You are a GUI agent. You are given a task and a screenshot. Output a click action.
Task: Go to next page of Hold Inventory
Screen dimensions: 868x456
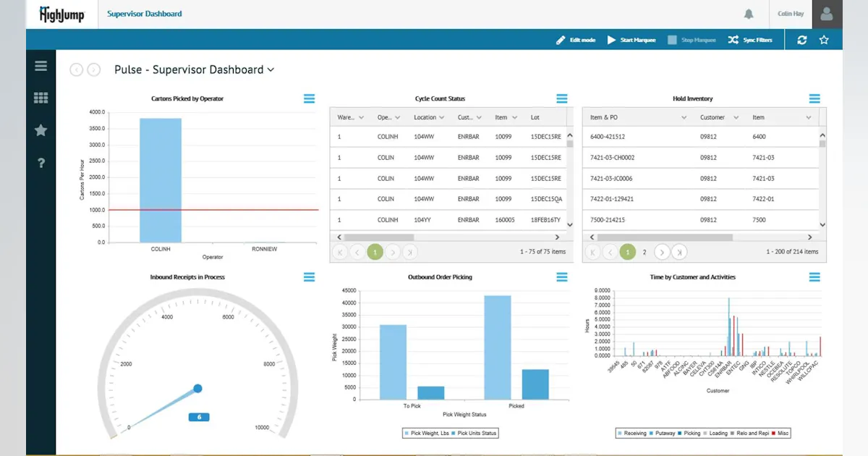pyautogui.click(x=662, y=252)
